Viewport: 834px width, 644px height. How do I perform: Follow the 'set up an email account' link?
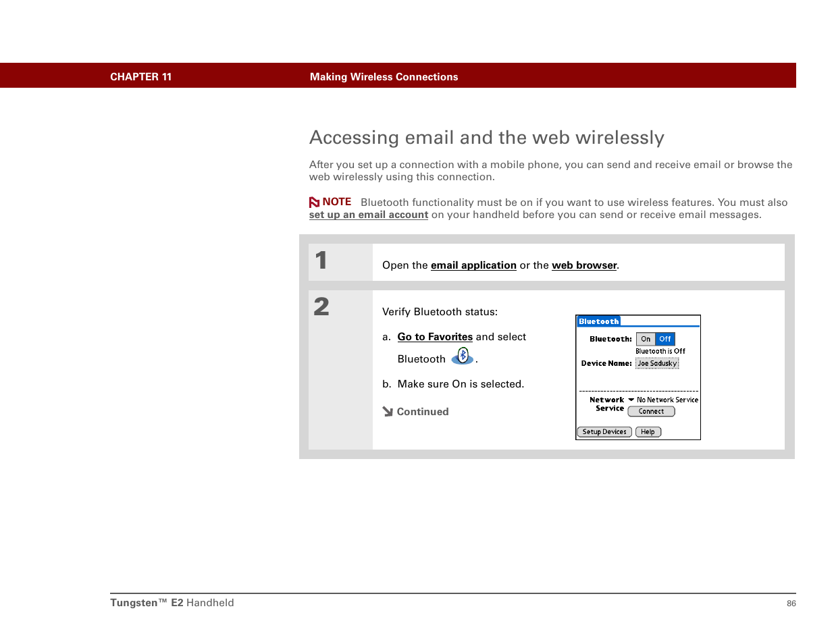[x=369, y=215]
